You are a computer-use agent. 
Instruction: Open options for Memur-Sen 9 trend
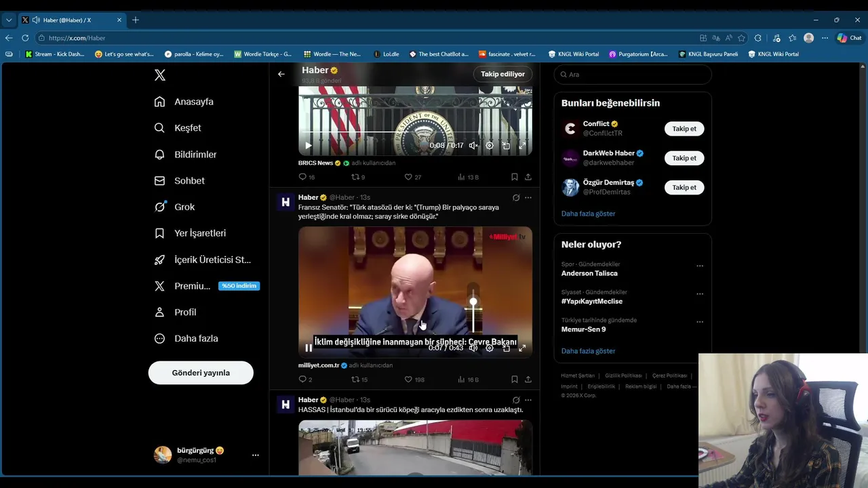[x=700, y=322]
